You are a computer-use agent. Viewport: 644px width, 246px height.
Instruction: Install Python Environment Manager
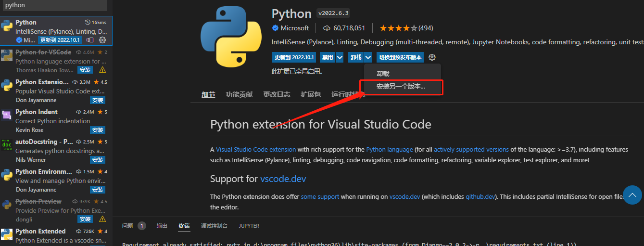[98, 190]
